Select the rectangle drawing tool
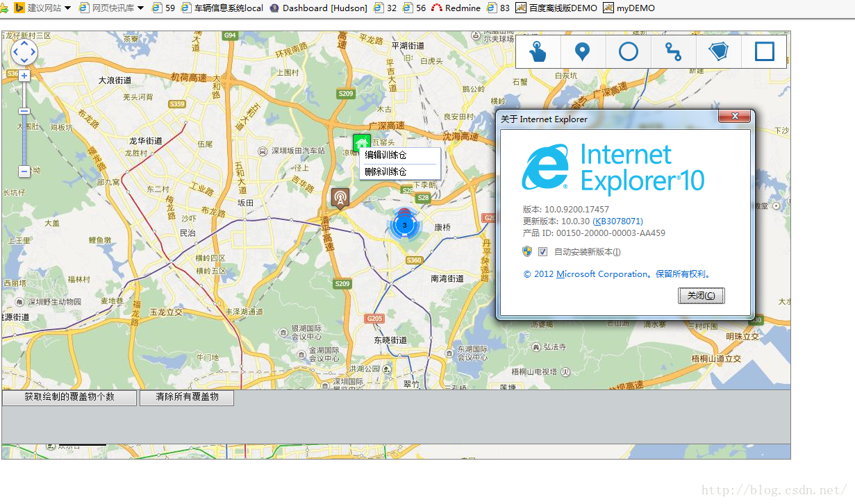855x504 pixels. (x=764, y=52)
